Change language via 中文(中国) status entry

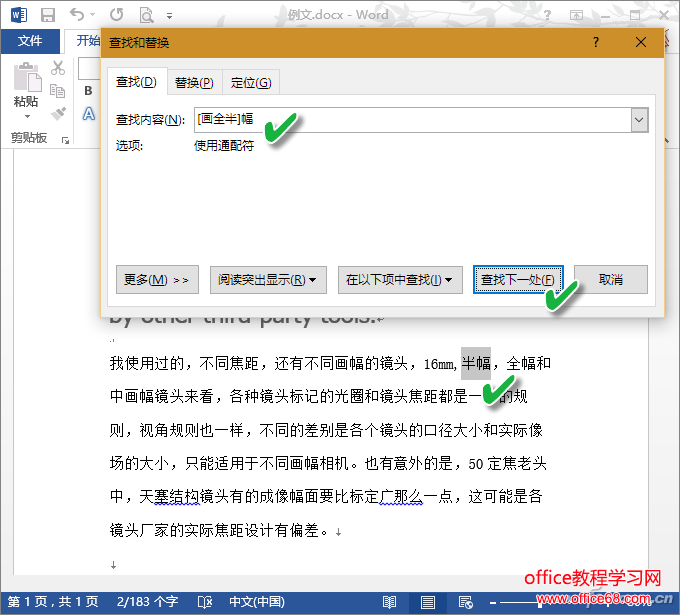[257, 602]
